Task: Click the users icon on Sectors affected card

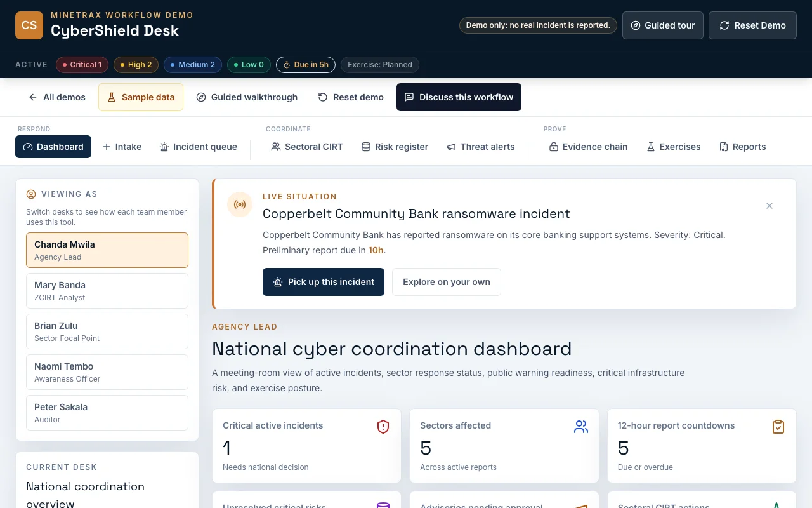Action: pyautogui.click(x=581, y=427)
